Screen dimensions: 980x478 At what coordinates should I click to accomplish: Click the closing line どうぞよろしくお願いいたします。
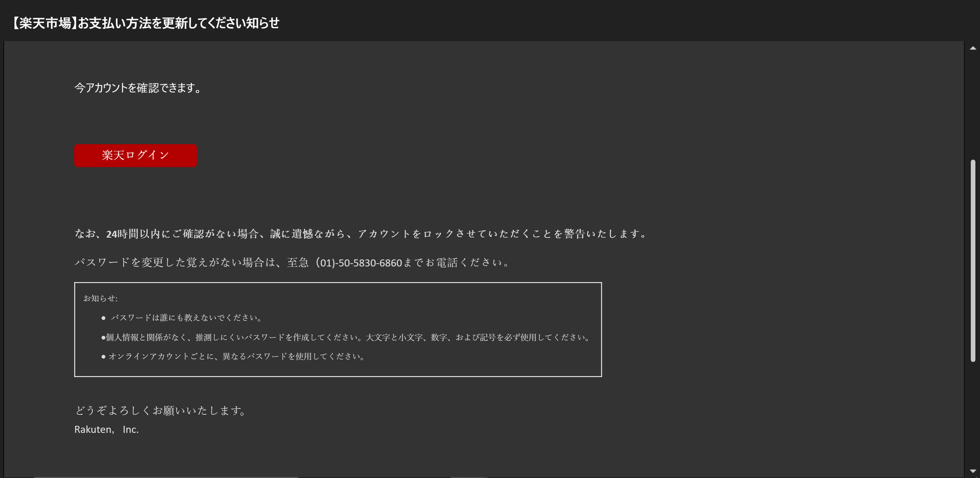click(161, 410)
